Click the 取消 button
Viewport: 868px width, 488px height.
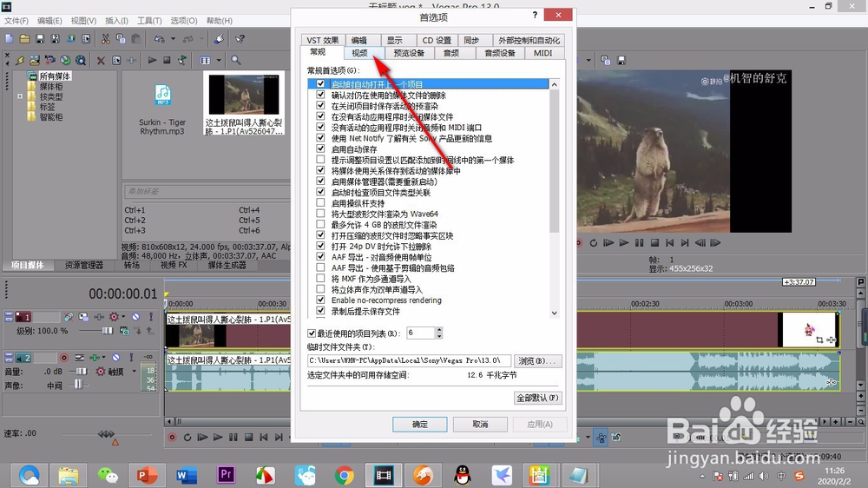(480, 425)
